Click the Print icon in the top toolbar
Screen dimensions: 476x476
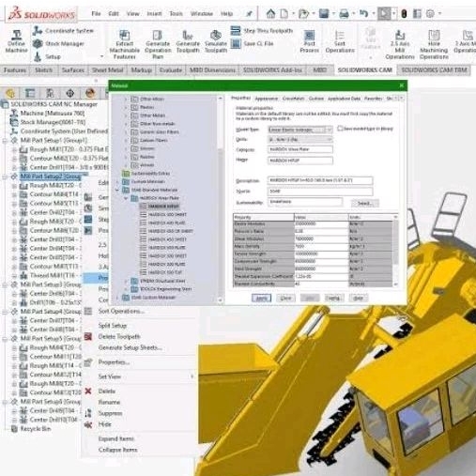(x=344, y=13)
